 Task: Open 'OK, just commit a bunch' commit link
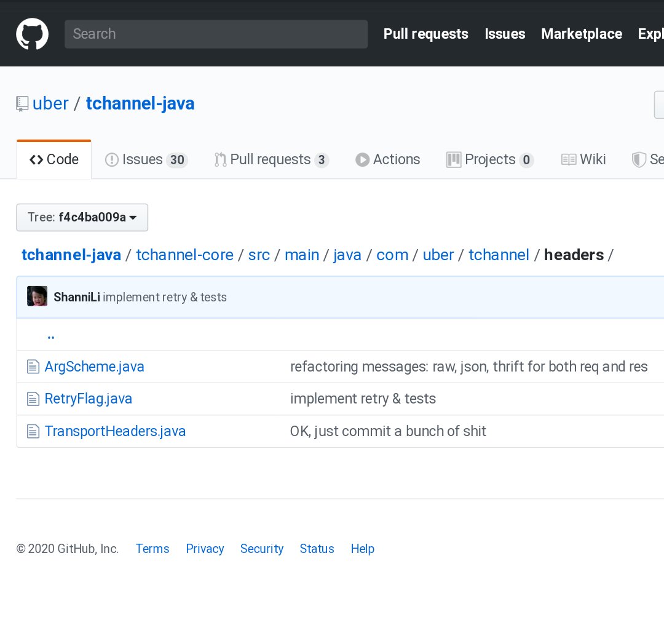(x=388, y=431)
